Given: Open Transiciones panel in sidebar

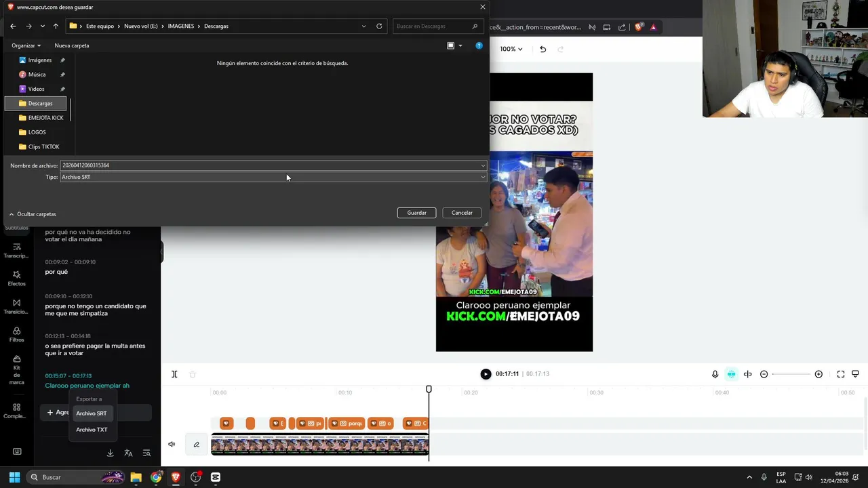Looking at the screenshot, I should click(17, 306).
